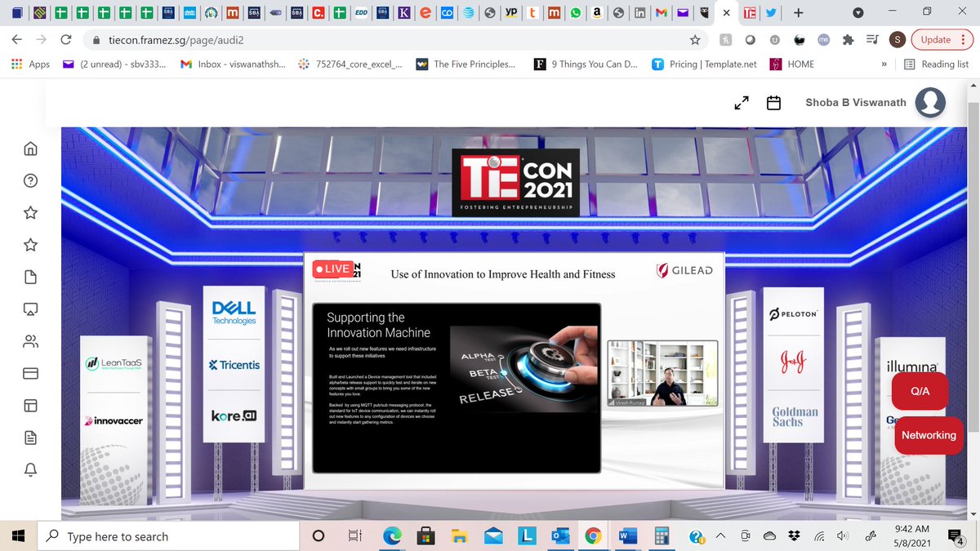Viewport: 980px width, 551px height.
Task: Open media control icon in Chrome toolbar
Action: point(872,40)
